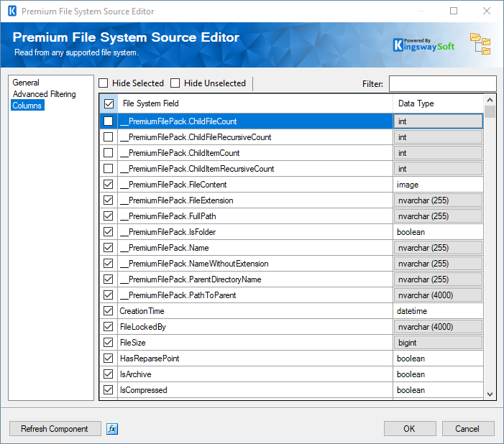Click the datetime type cell for CreationTime

click(438, 310)
